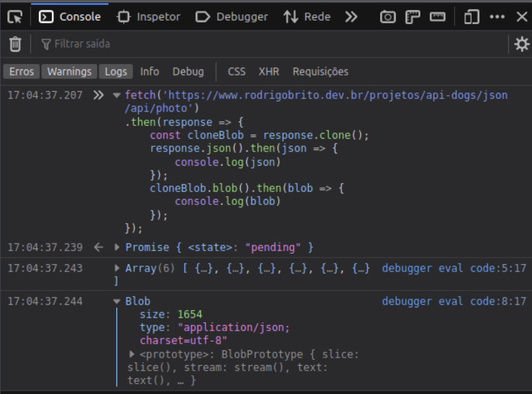The width and height of the screenshot is (532, 394).
Task: Clear console output with trash icon
Action: pyautogui.click(x=15, y=45)
